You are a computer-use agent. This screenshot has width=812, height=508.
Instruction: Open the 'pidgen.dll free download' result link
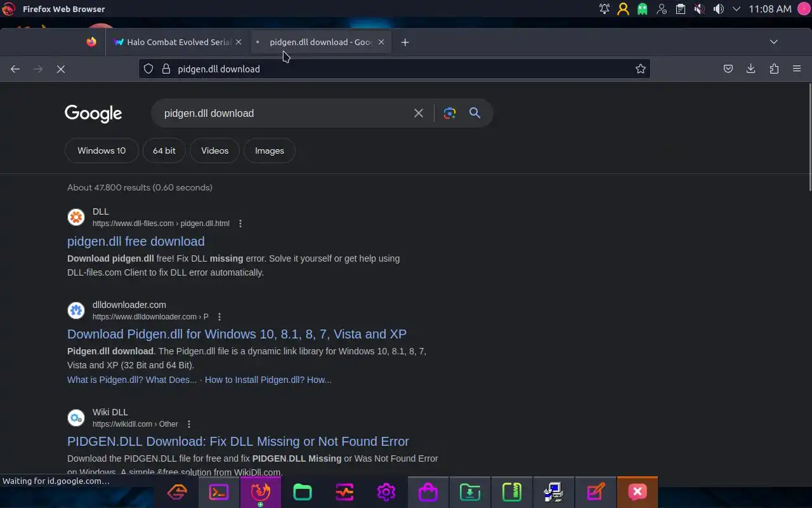(x=136, y=241)
